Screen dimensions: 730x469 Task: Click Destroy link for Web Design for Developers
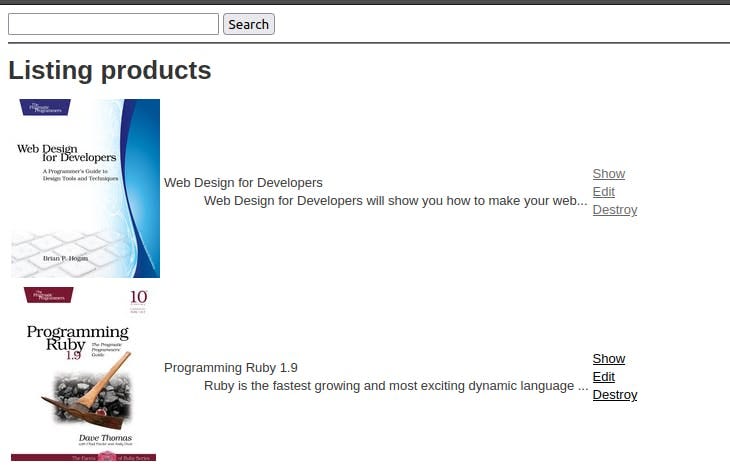click(x=615, y=210)
